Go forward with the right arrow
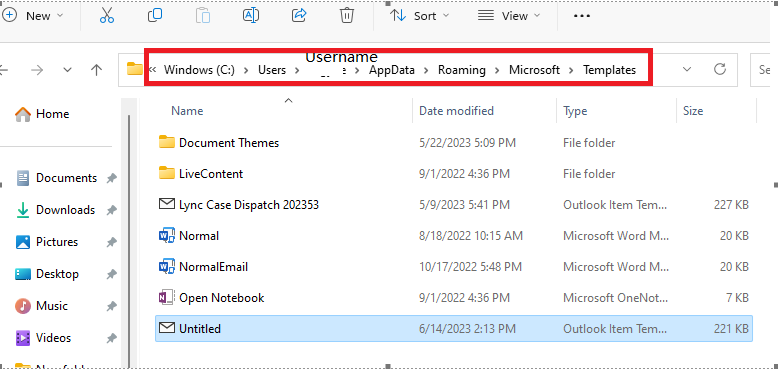Viewport: 778px width, 370px height. point(37,70)
